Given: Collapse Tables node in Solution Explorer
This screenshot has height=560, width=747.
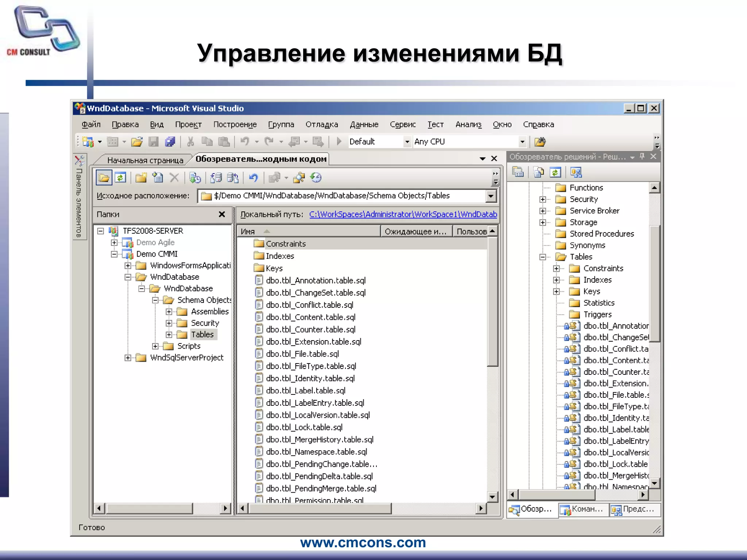Looking at the screenshot, I should 543,257.
